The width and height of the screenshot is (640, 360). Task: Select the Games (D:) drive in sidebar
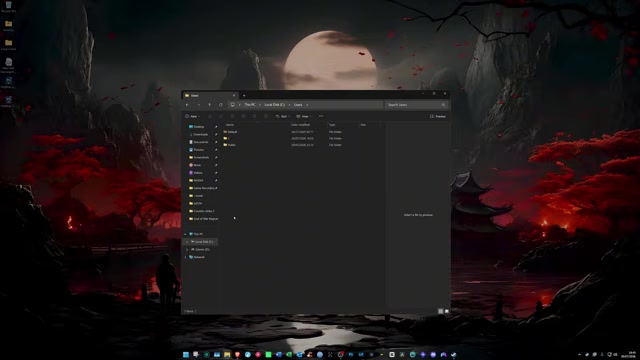click(200, 249)
